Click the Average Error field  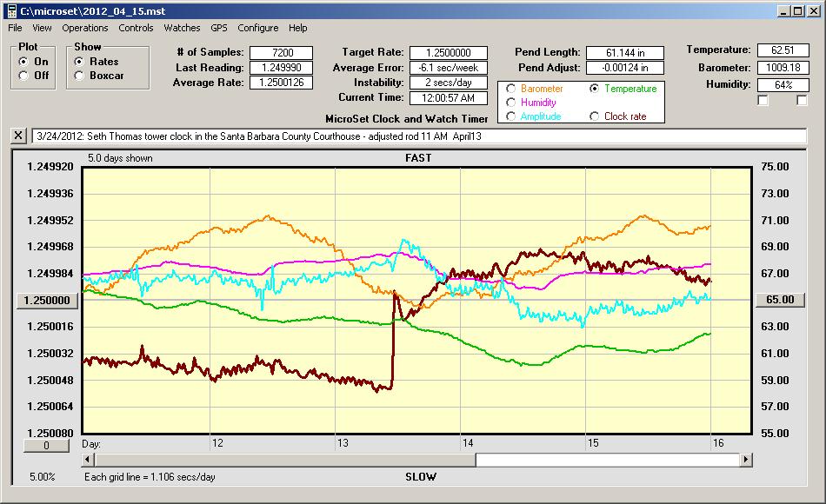(449, 68)
